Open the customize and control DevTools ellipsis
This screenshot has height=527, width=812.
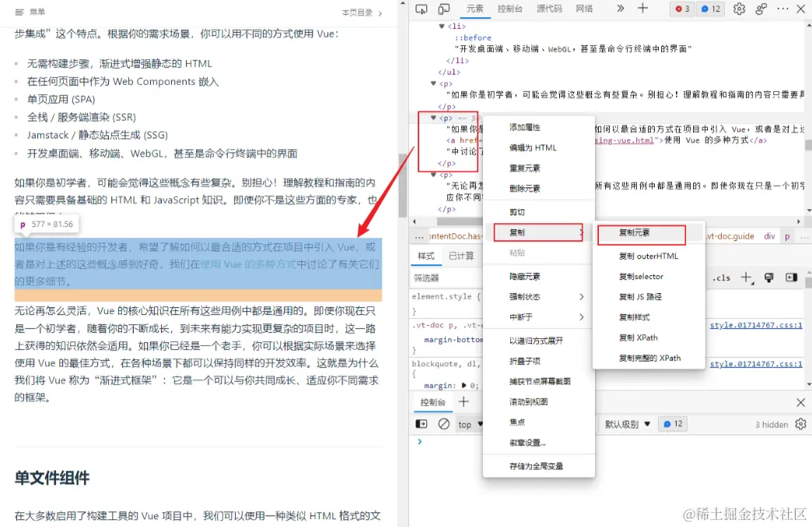coord(783,9)
